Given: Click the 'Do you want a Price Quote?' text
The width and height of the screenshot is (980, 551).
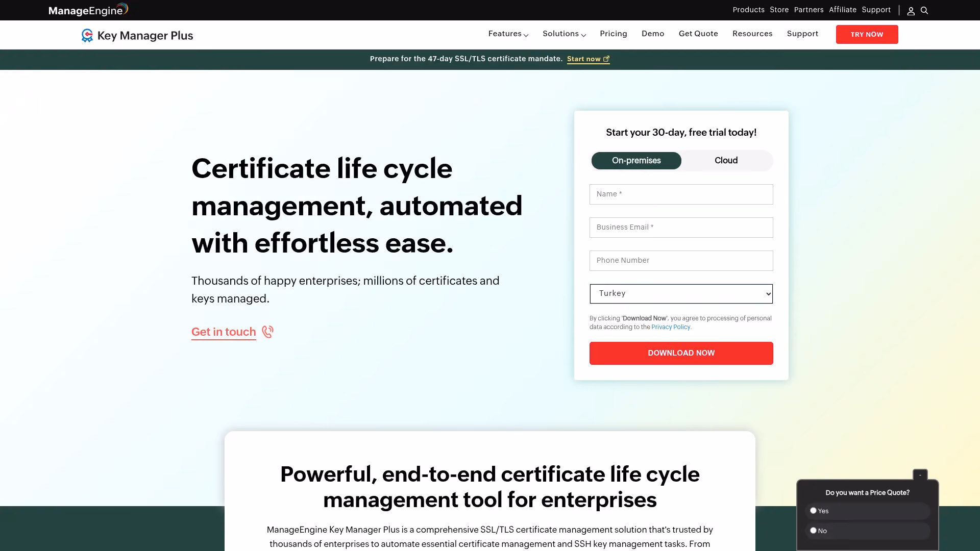Looking at the screenshot, I should coord(867,493).
